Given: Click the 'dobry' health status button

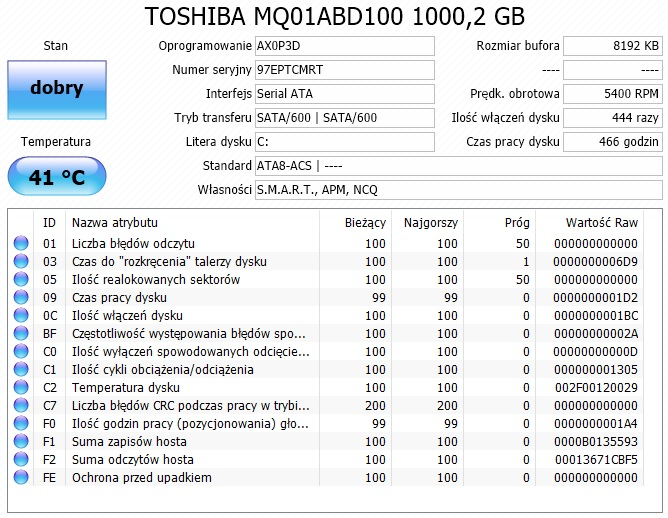Looking at the screenshot, I should tap(57, 89).
